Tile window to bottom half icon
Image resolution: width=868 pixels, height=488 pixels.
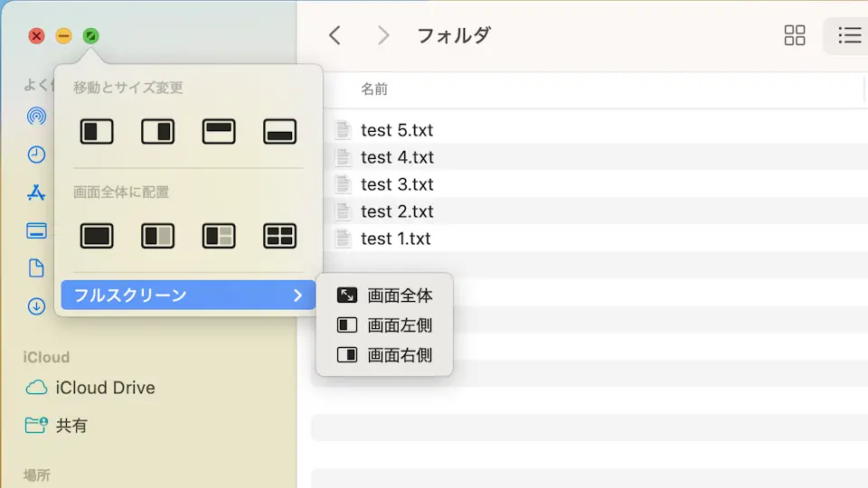(x=280, y=132)
